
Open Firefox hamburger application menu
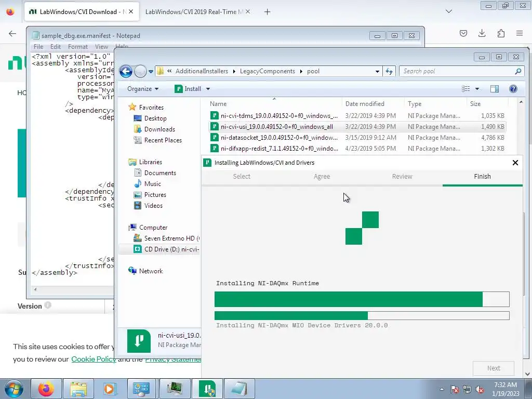pyautogui.click(x=520, y=33)
